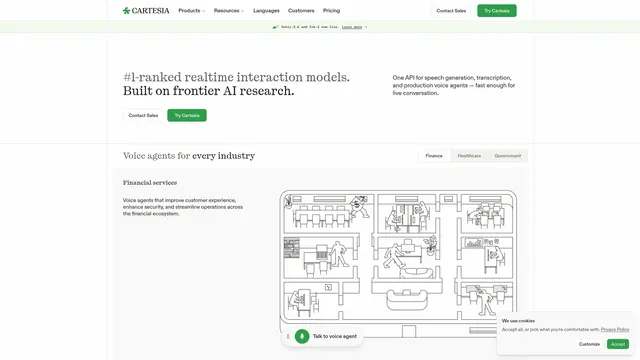Click the hero section Contact Sales button
The image size is (640, 360).
143,116
